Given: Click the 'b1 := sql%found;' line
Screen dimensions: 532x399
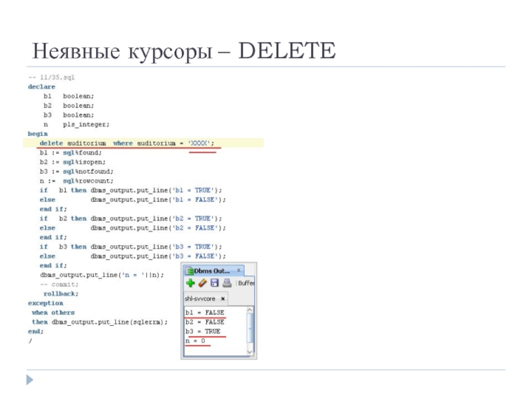Looking at the screenshot, I should point(70,153).
